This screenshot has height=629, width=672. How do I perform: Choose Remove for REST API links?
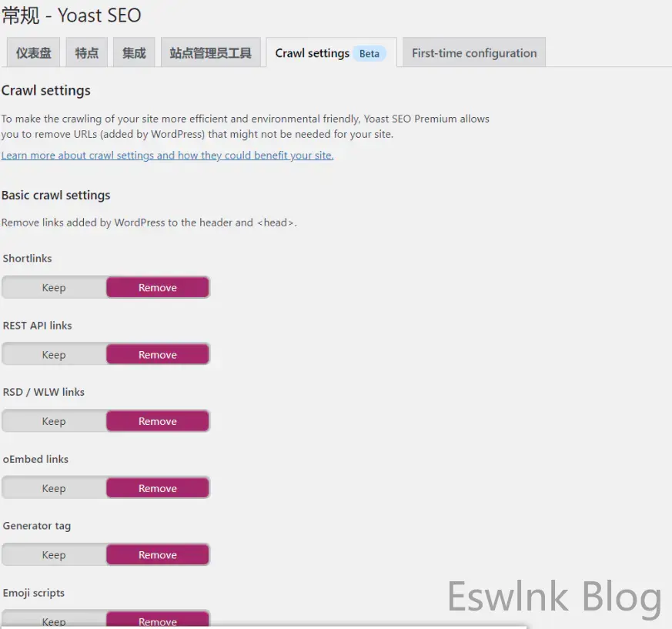[158, 355]
